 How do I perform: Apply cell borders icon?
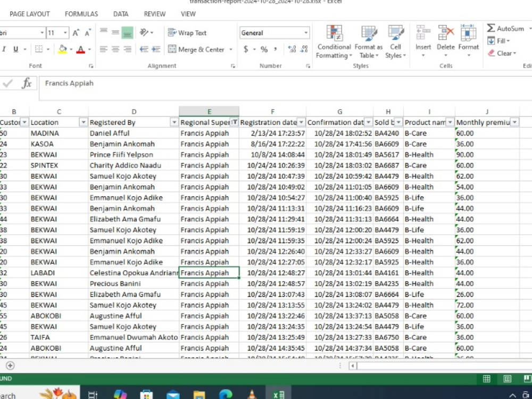pyautogui.click(x=39, y=49)
